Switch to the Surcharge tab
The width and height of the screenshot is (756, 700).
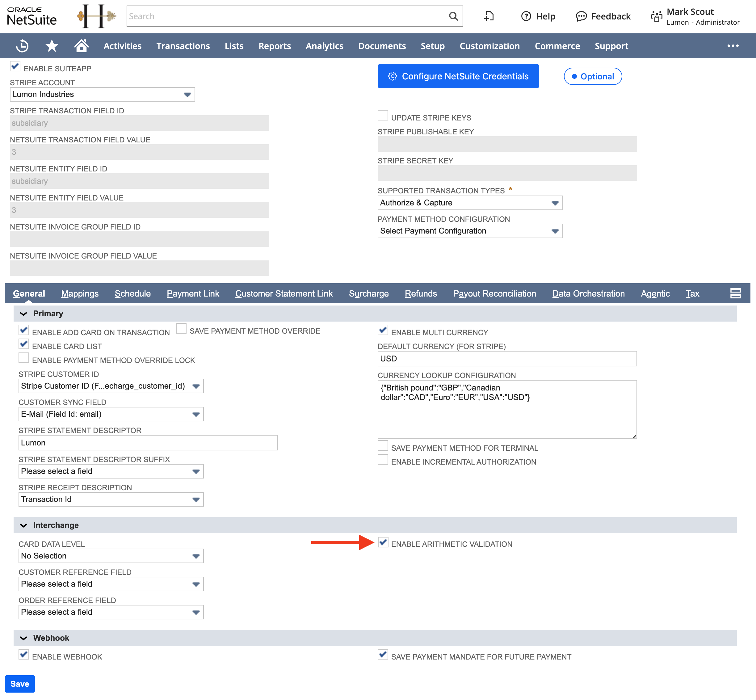368,293
